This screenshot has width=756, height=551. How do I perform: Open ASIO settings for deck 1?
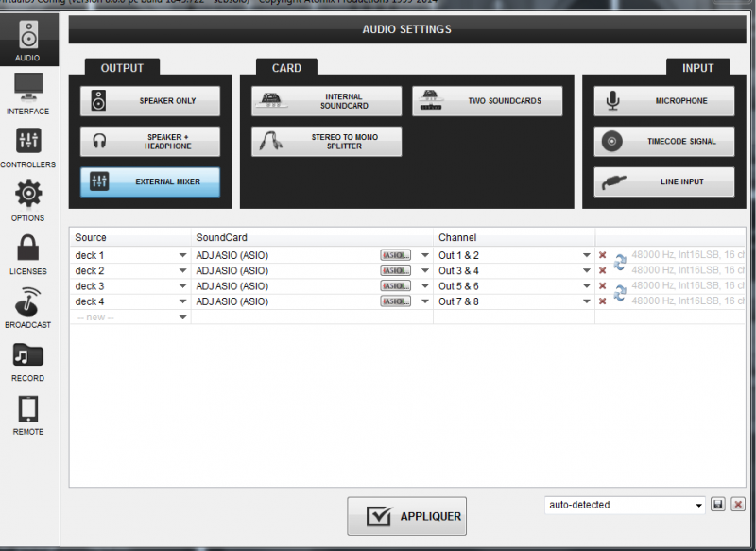pos(395,255)
